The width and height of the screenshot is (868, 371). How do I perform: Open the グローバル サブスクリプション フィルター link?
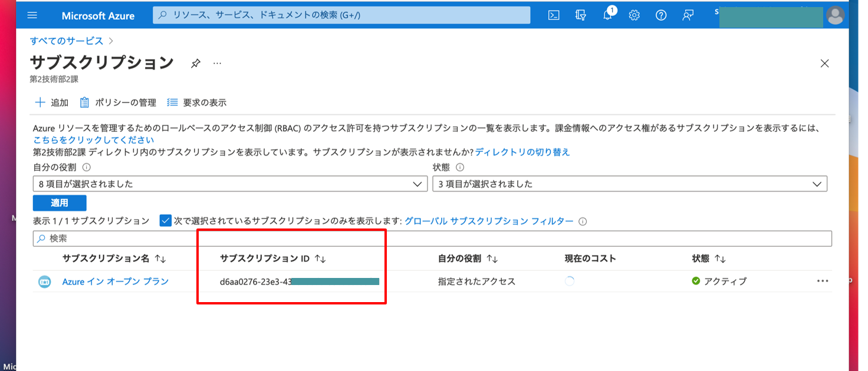[489, 221]
